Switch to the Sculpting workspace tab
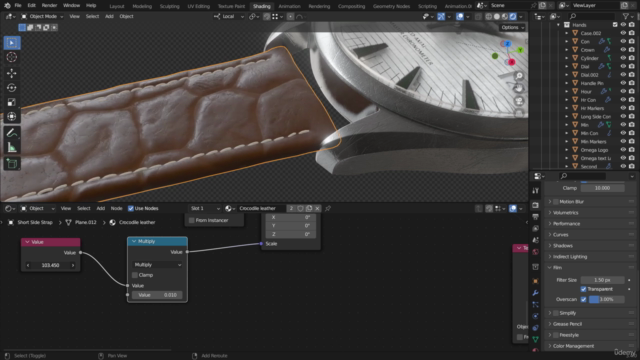The width and height of the screenshot is (640, 360). point(169,6)
